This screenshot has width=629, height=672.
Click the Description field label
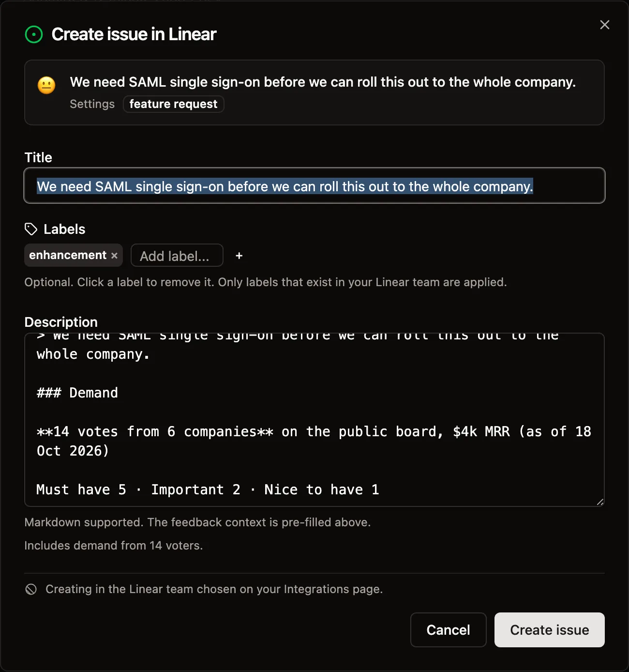coord(61,322)
